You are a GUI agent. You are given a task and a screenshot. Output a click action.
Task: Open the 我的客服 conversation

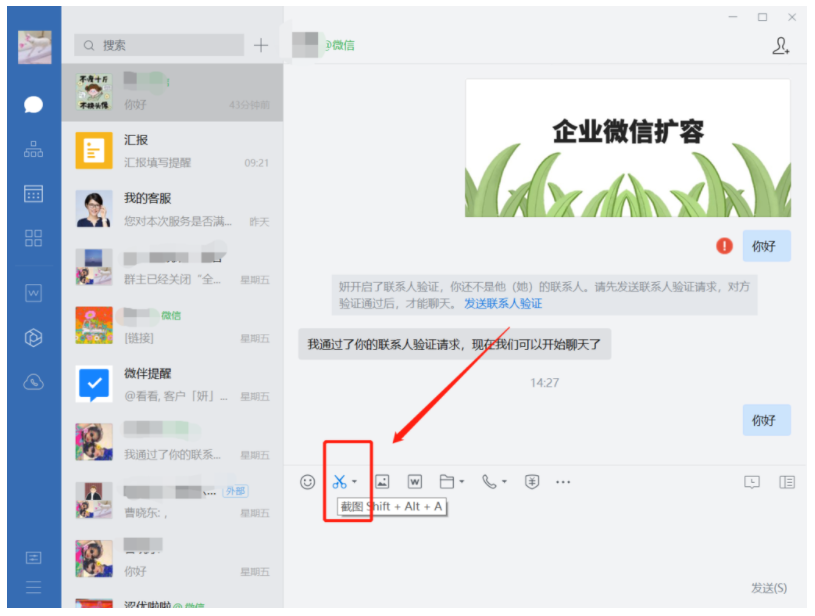[x=173, y=209]
